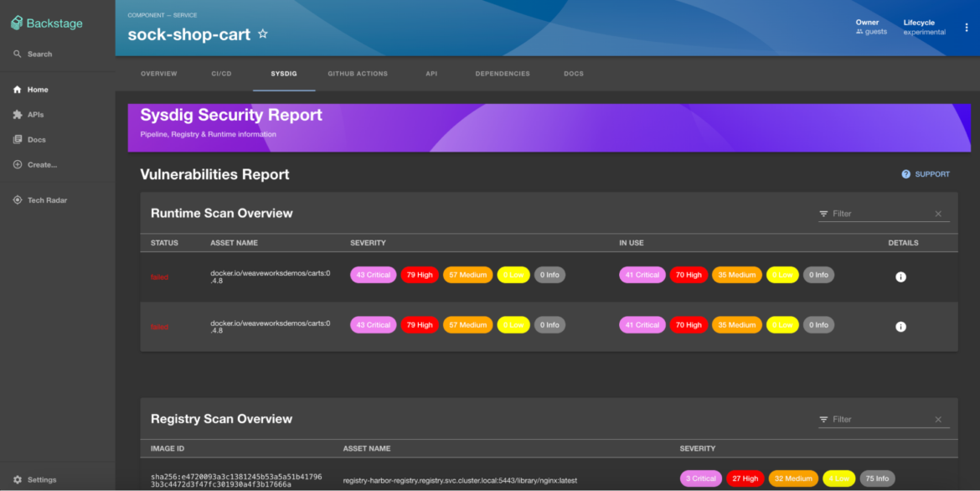Switch to the Dependencies tab
The height and width of the screenshot is (491, 980).
click(503, 74)
